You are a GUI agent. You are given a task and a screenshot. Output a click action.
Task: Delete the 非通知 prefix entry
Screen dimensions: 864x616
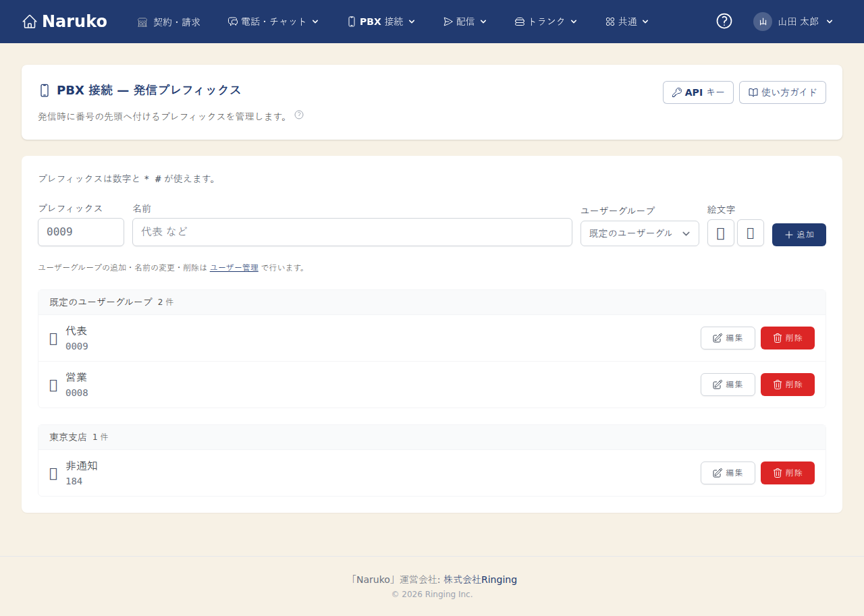pyautogui.click(x=788, y=473)
